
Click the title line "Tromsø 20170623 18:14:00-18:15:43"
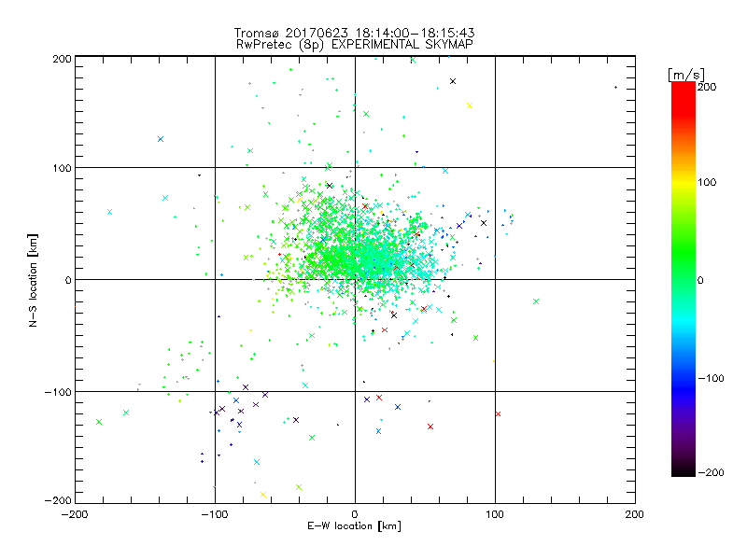[x=354, y=33]
